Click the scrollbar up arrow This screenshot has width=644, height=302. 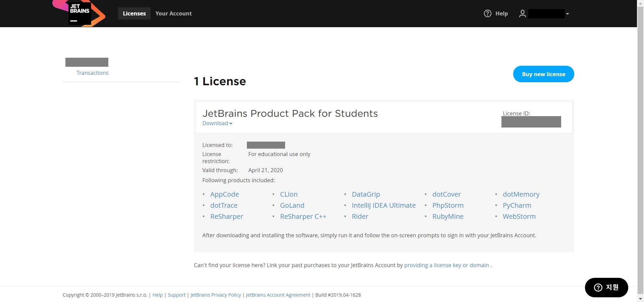click(640, 3)
